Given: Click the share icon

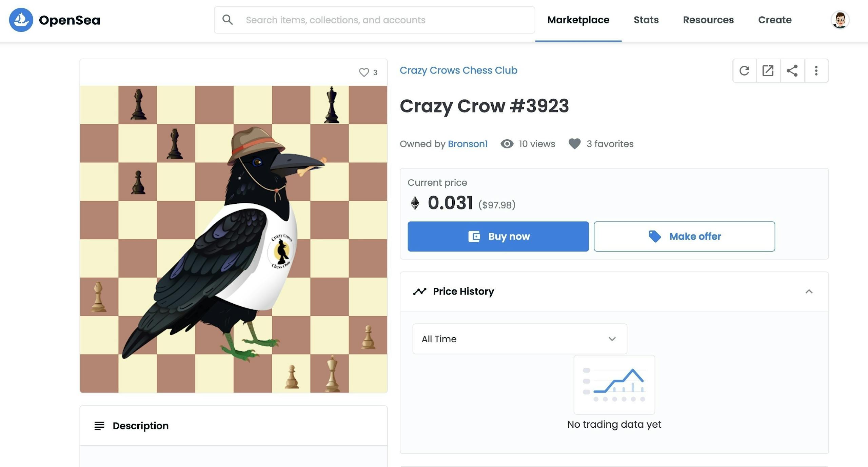Looking at the screenshot, I should pyautogui.click(x=792, y=71).
